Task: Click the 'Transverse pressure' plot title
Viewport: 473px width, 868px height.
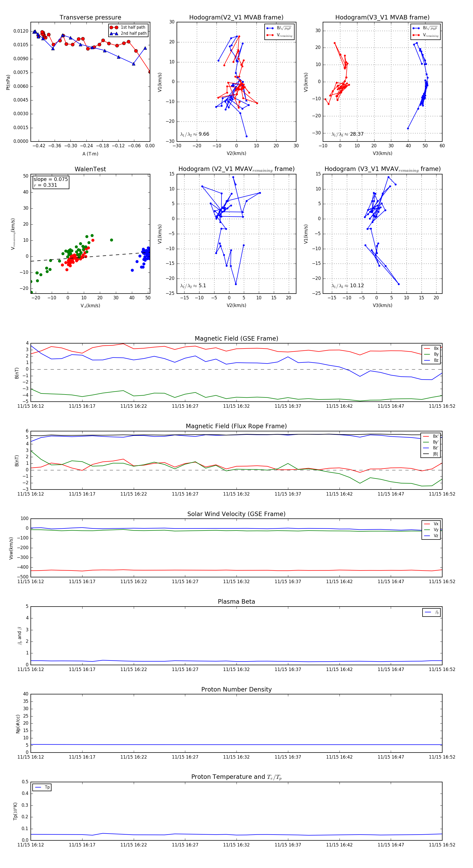Action: pos(90,17)
